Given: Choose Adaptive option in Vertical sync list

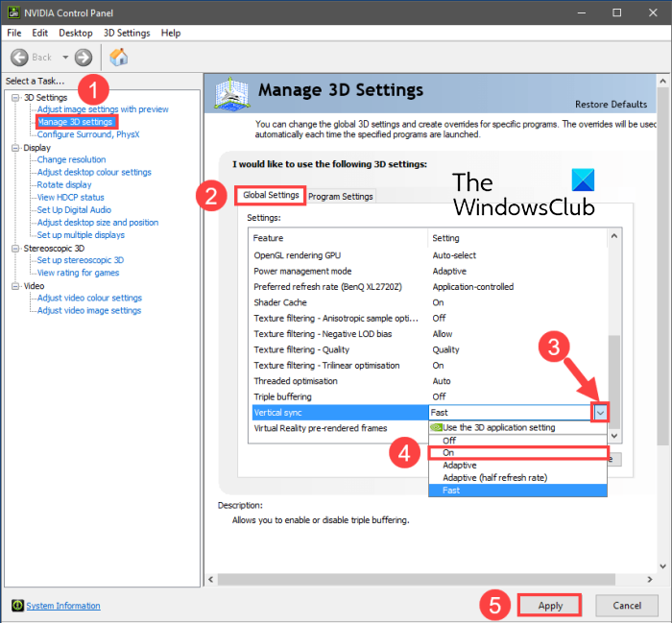Looking at the screenshot, I should point(517,466).
